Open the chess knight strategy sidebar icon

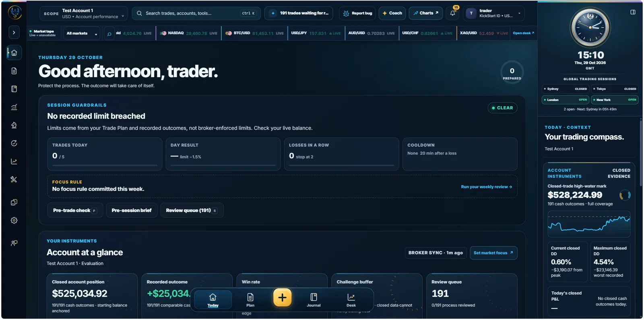click(14, 125)
